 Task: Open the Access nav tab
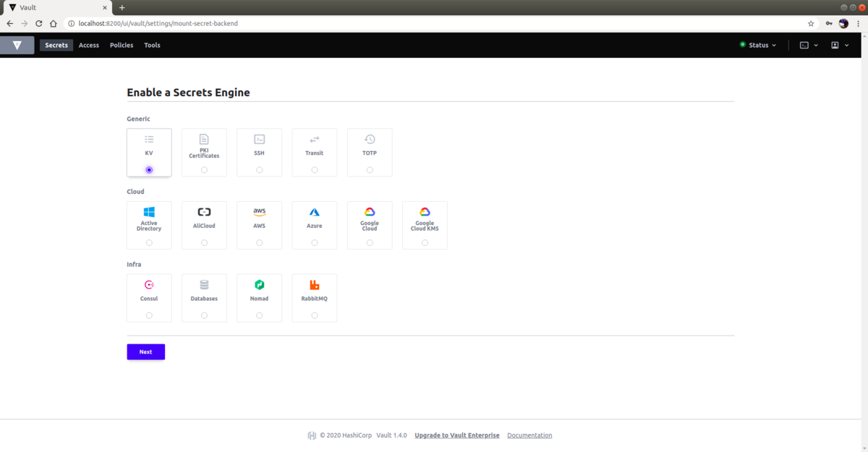(89, 45)
